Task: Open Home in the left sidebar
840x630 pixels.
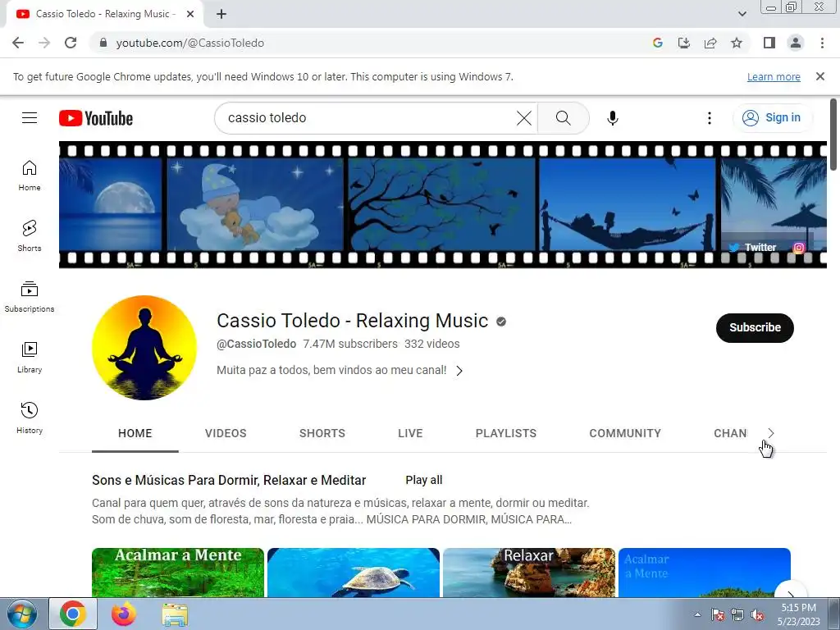Action: click(x=30, y=176)
